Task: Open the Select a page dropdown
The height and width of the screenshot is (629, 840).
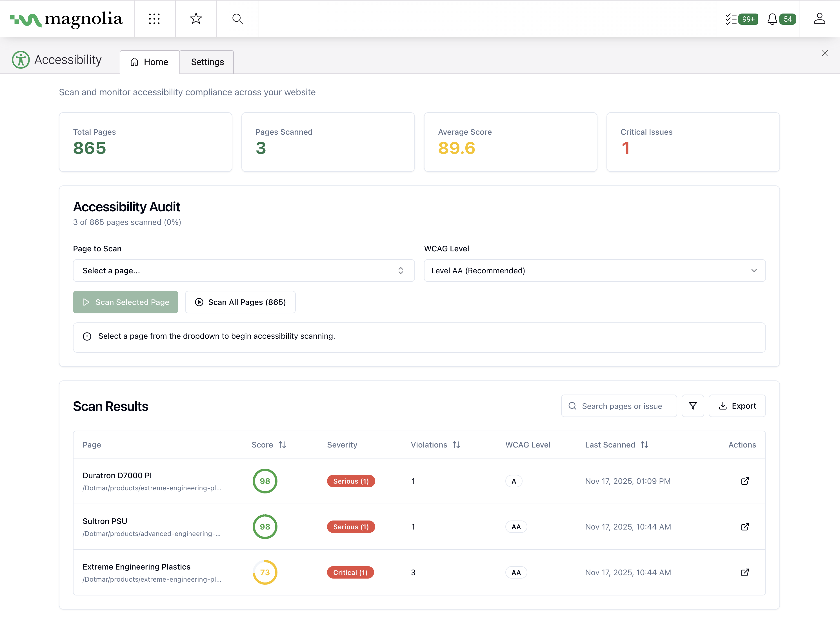Action: pos(243,271)
